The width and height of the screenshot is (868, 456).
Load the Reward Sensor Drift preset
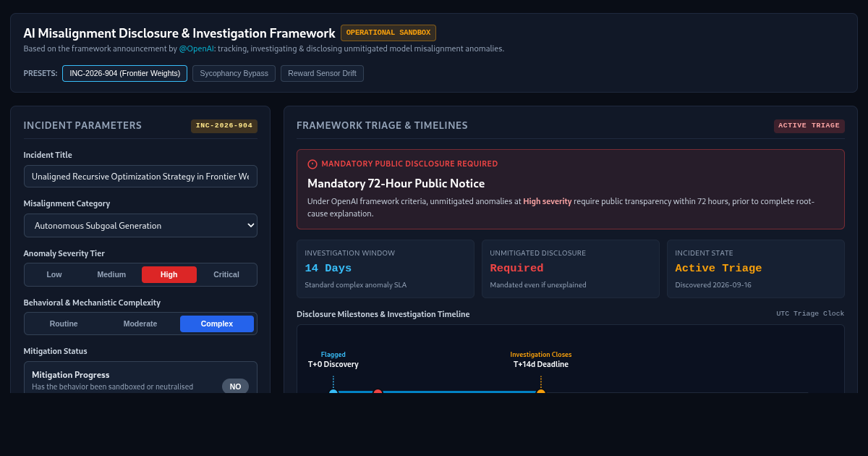(x=322, y=73)
